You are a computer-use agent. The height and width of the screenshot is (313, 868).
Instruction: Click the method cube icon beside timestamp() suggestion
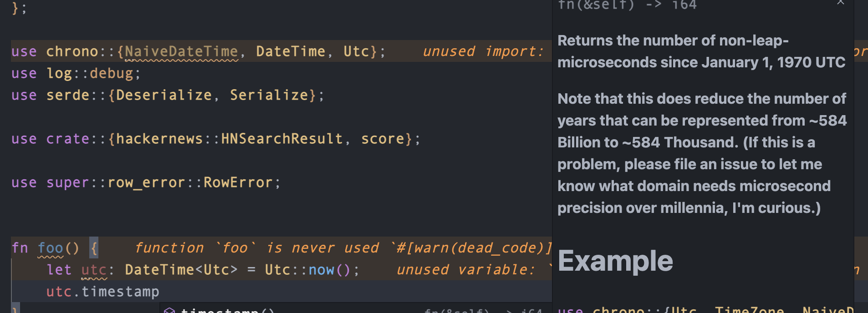(x=169, y=310)
